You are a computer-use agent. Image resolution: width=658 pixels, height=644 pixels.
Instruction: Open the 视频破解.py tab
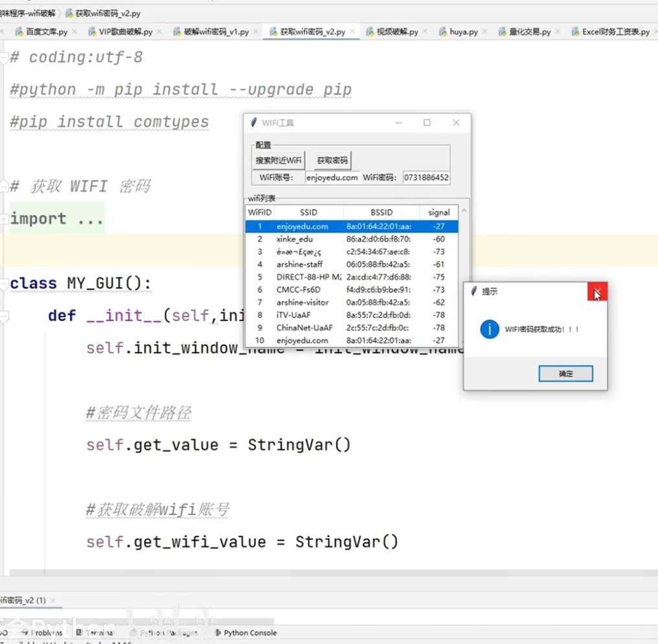tap(397, 32)
